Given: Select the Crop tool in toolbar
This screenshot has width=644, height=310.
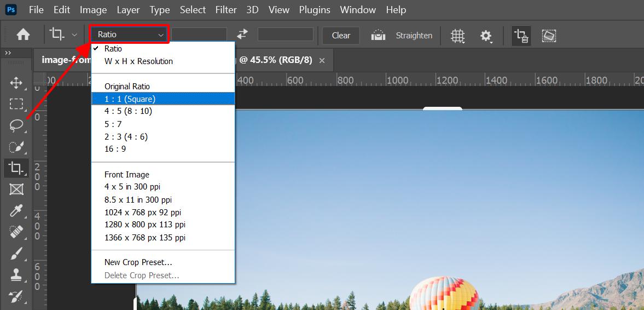Looking at the screenshot, I should (16, 168).
